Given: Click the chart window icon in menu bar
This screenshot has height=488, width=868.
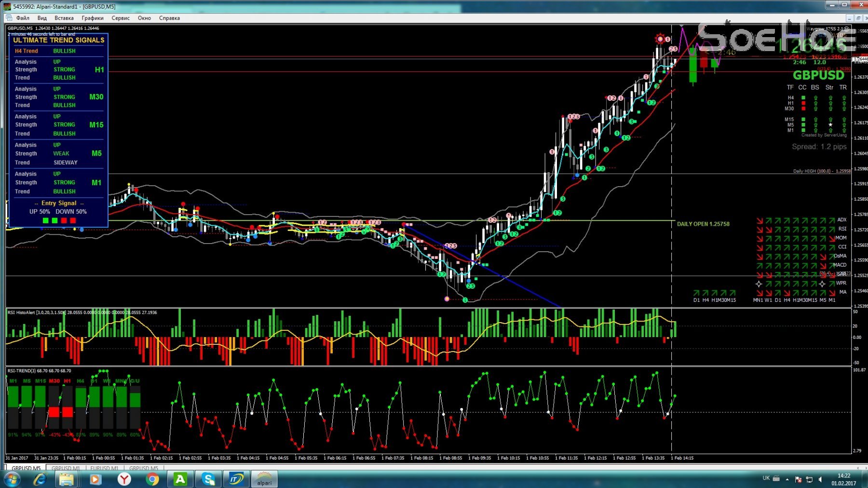Looking at the screenshot, I should 9,18.
